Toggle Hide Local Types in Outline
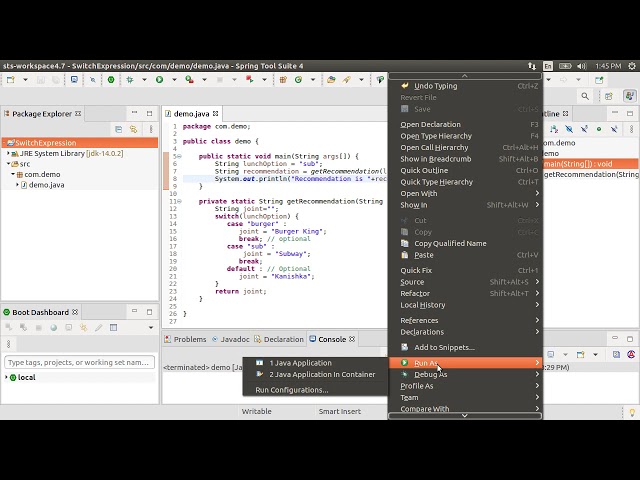 pyautogui.click(x=614, y=129)
